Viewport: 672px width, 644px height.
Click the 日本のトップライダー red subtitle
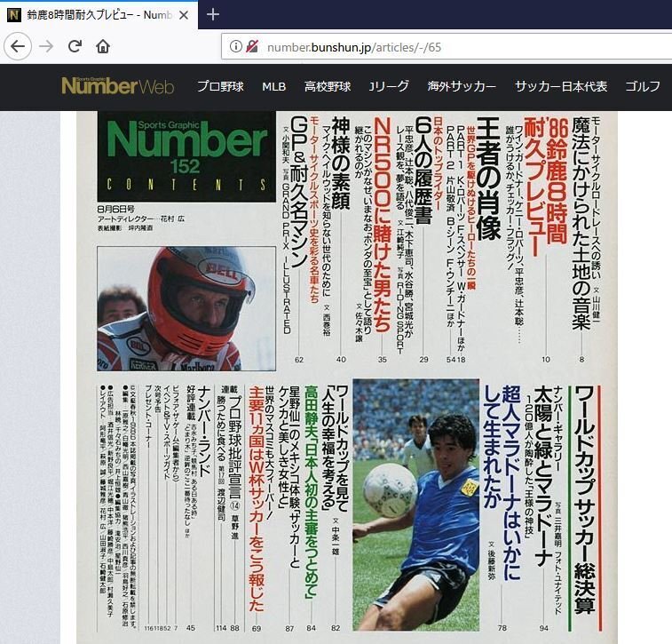pyautogui.click(x=438, y=163)
